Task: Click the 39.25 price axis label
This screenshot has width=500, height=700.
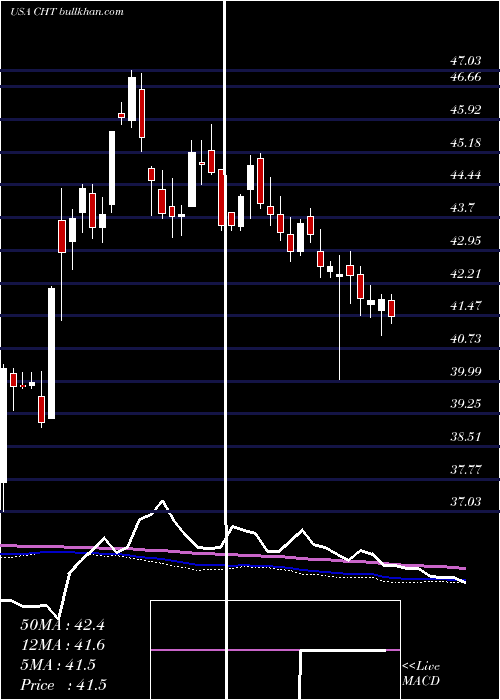Action: 465,404
